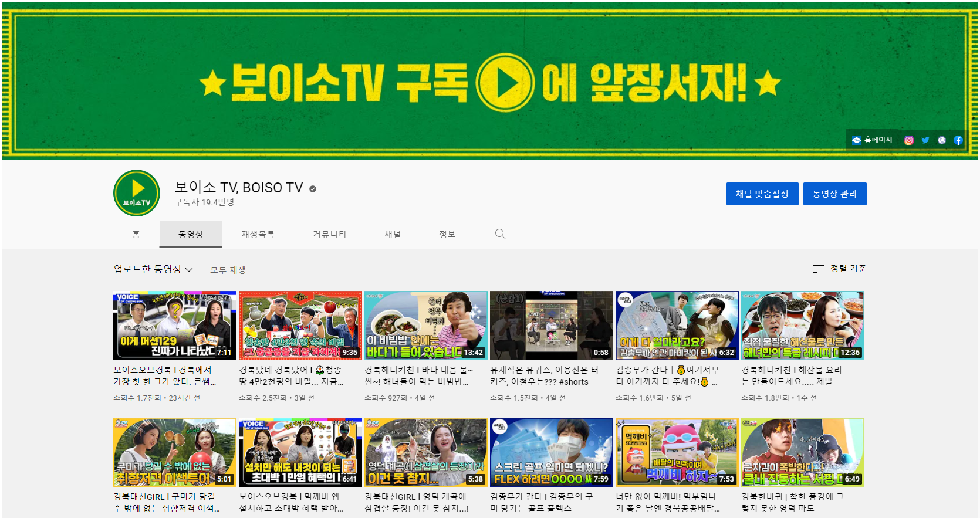Click the '구독자 19.4만명' subscriber count
This screenshot has height=518, width=980.
(x=204, y=202)
